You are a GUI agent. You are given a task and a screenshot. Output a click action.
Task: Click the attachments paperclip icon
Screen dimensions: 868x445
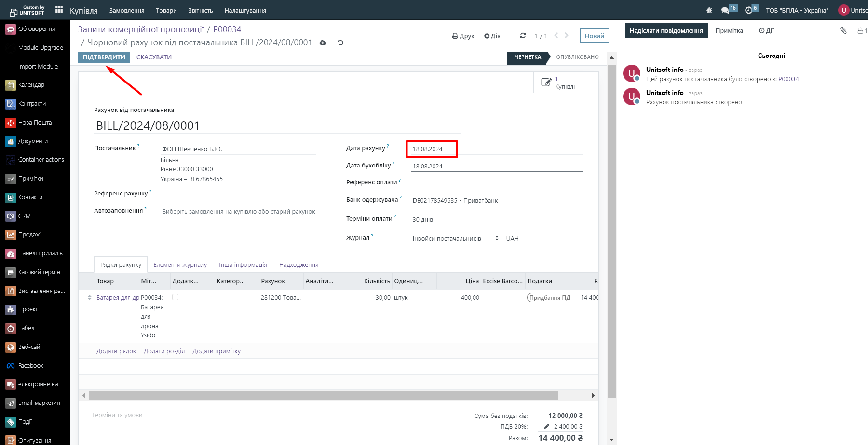843,30
